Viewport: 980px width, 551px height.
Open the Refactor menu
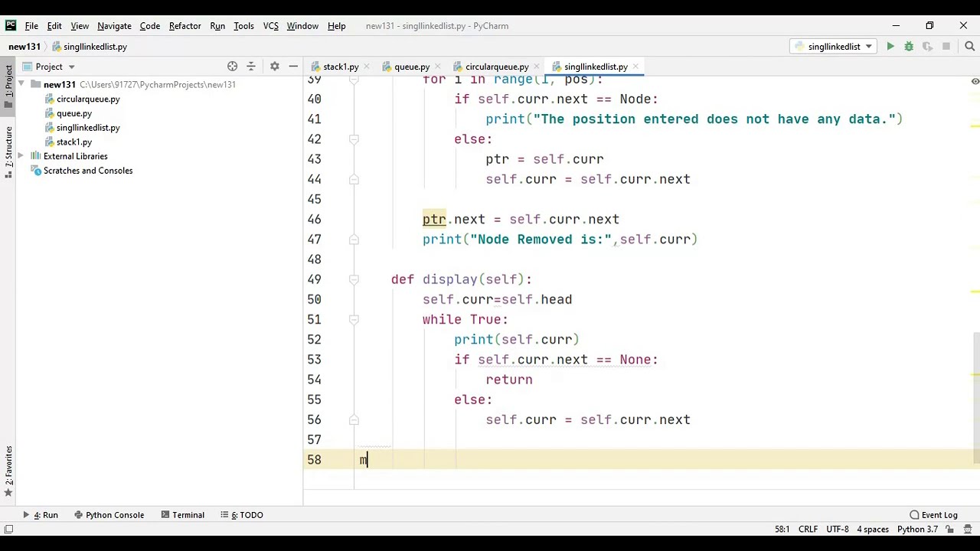click(x=185, y=26)
